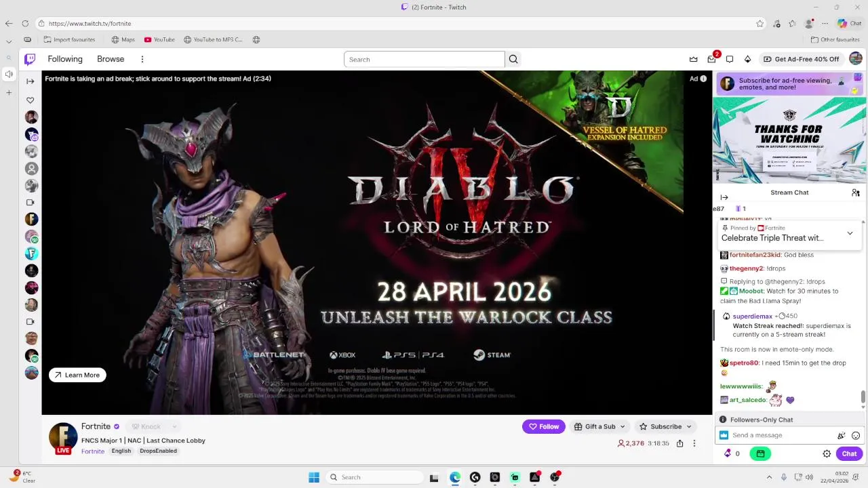Open chat settings gear icon
The width and height of the screenshot is (868, 488).
[x=827, y=453]
